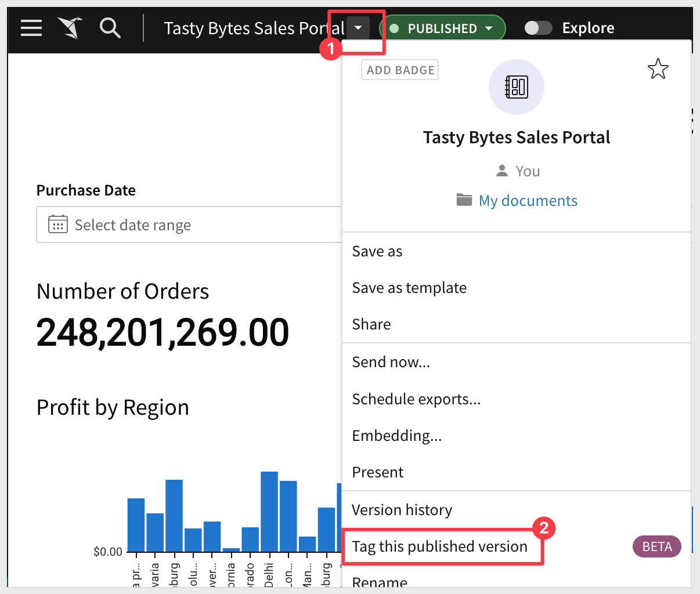Open Version history menu entry
The image size is (700, 594).
click(402, 510)
